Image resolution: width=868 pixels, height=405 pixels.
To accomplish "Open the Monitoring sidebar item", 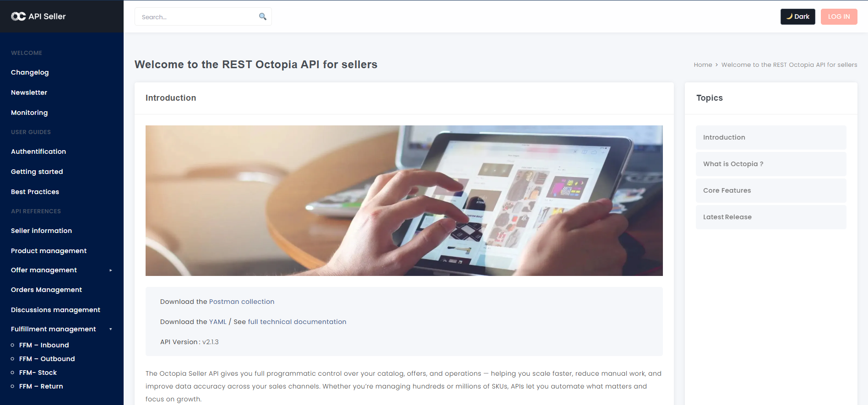I will coord(29,113).
